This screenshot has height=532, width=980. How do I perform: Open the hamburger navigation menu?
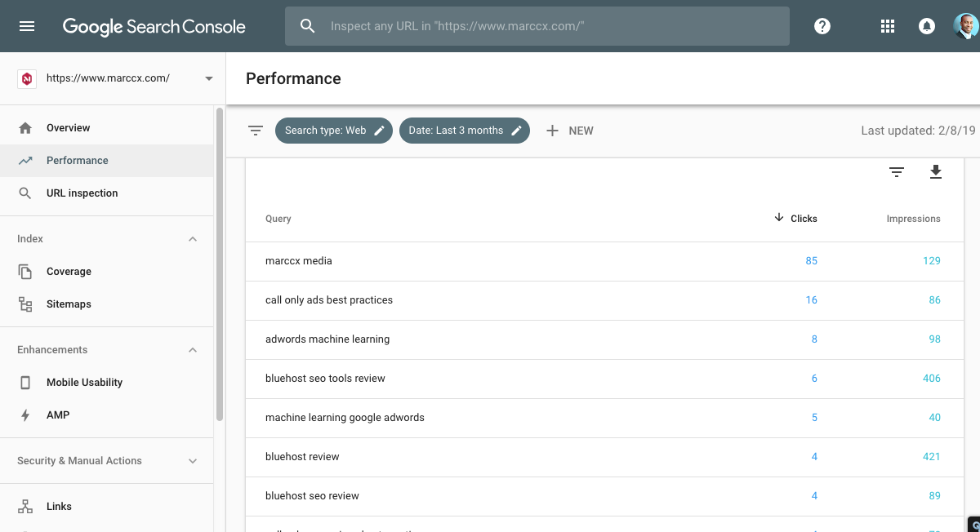click(x=27, y=26)
